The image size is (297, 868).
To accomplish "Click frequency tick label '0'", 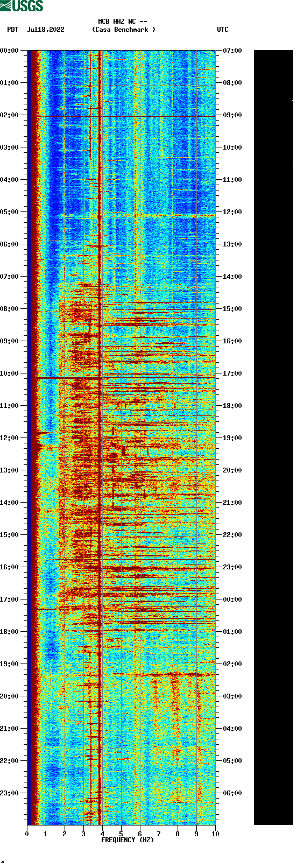I will (27, 834).
